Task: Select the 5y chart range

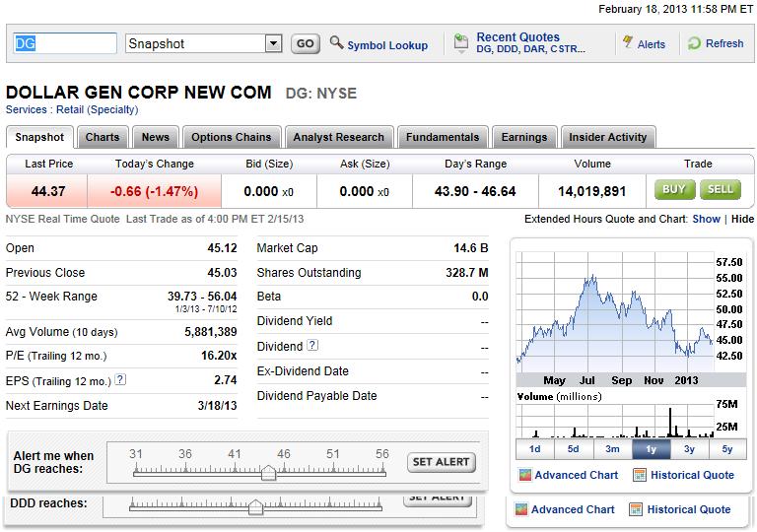Action: coord(727,449)
